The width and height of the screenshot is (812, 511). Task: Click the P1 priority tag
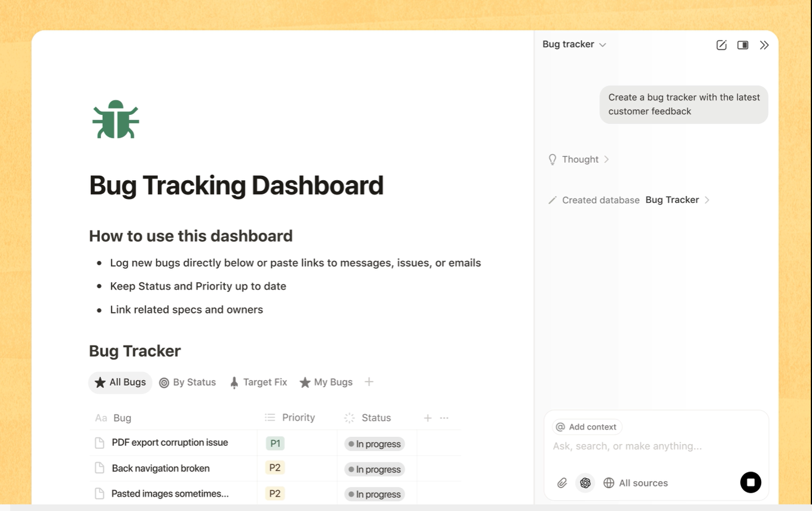(x=275, y=443)
